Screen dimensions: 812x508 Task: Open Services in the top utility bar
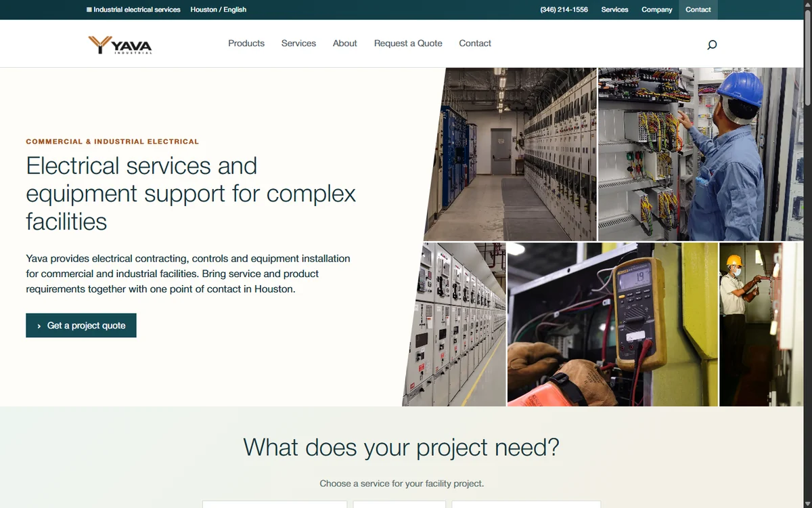pyautogui.click(x=614, y=9)
